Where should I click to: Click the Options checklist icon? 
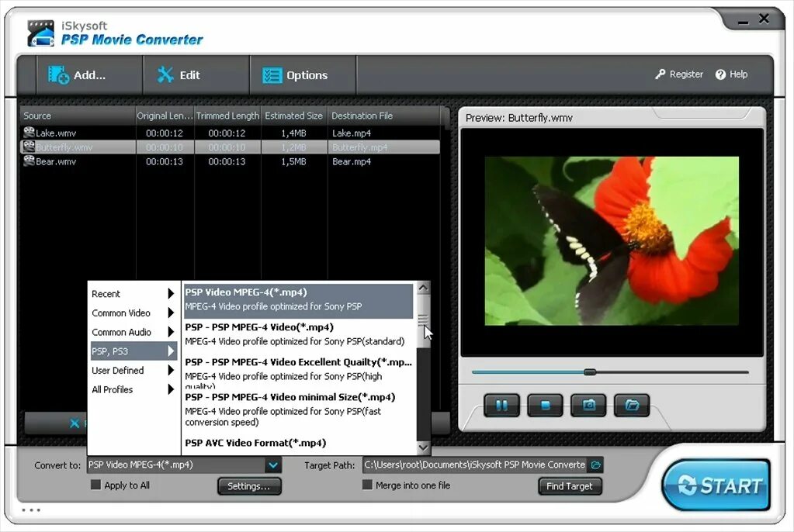coord(272,75)
